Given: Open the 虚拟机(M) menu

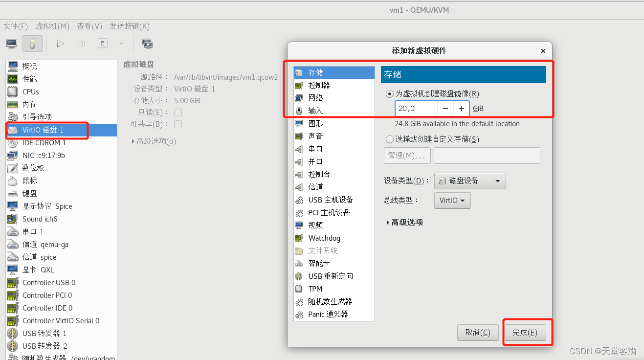Looking at the screenshot, I should tap(52, 26).
